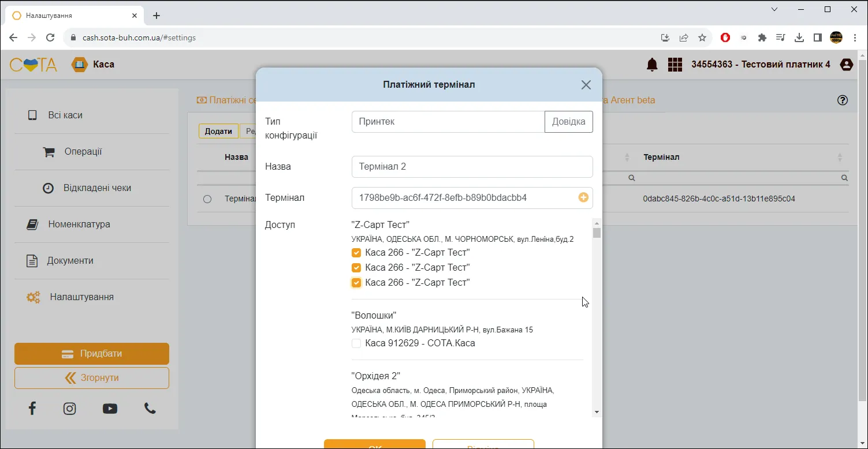Screen dimensions: 868x449
Task: Open the share page icon
Action: (x=684, y=38)
